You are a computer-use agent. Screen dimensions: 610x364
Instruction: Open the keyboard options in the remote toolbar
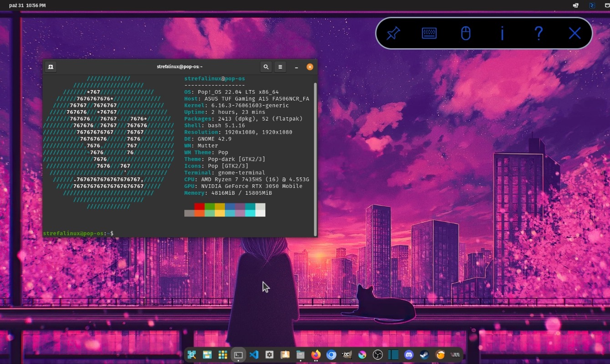pyautogui.click(x=429, y=33)
